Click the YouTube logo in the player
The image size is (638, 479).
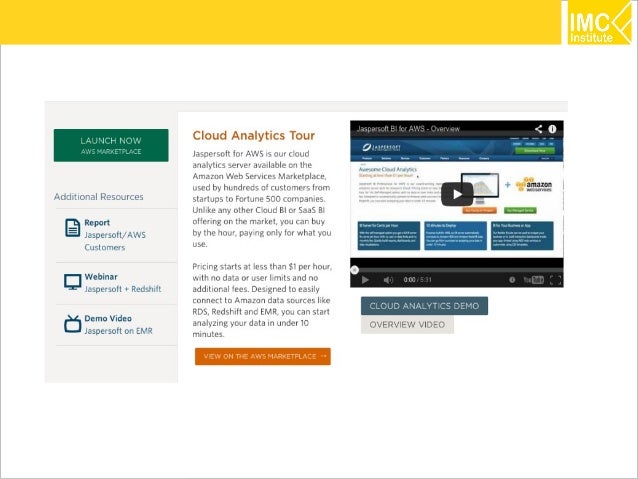click(533, 280)
